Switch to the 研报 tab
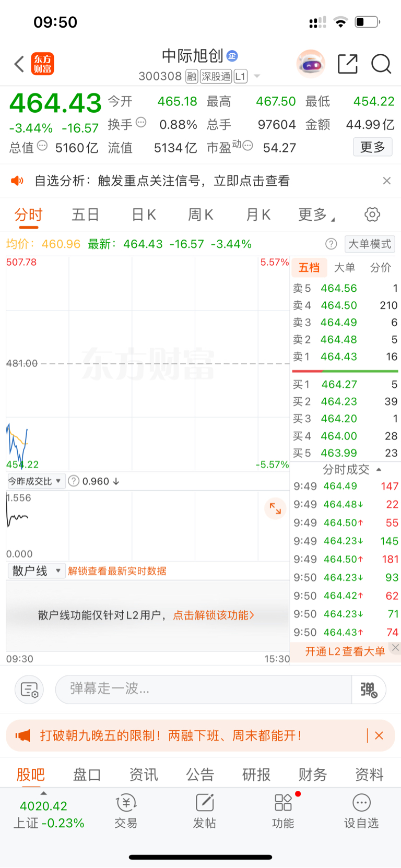401x868 pixels. [x=256, y=775]
